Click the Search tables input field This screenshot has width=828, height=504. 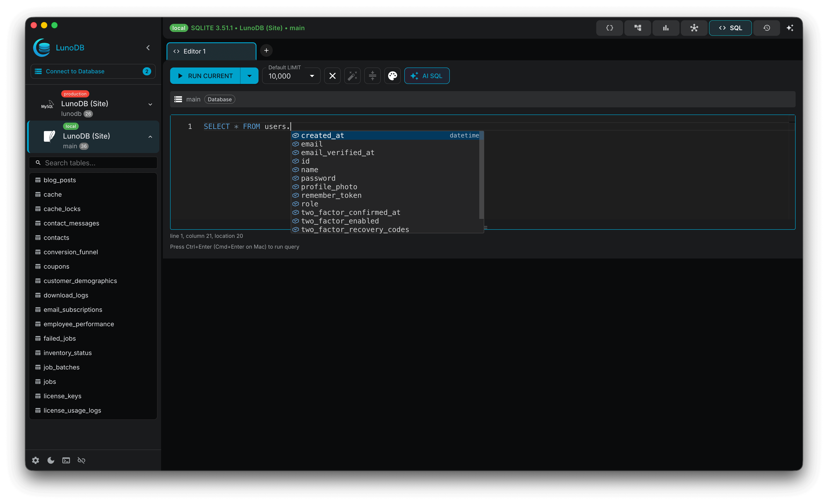(93, 163)
